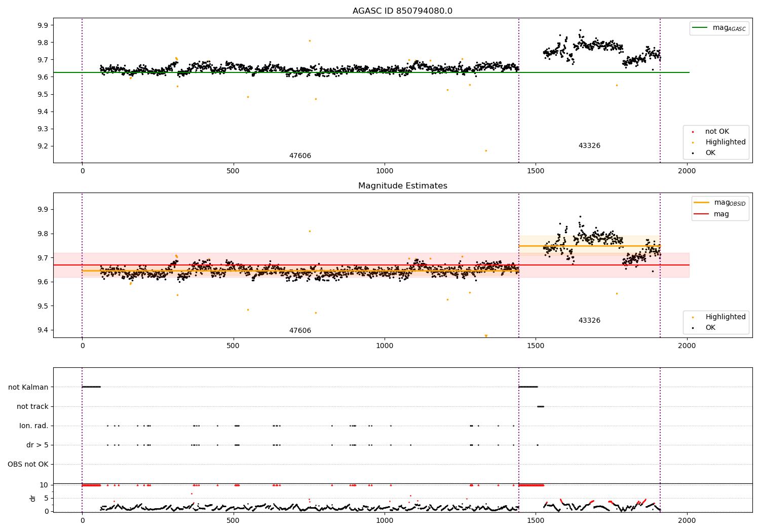Click the "9.3" y-axis tick in AGASC plot
760x532 pixels.
coord(43,129)
